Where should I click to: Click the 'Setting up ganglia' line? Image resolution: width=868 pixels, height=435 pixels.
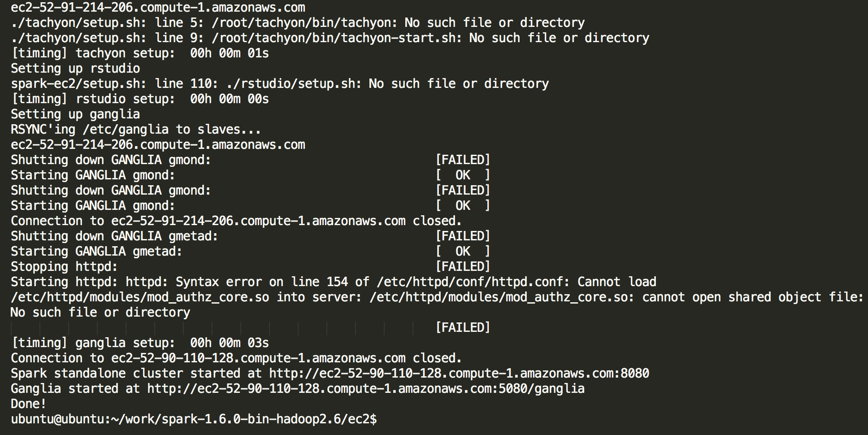coord(75,114)
